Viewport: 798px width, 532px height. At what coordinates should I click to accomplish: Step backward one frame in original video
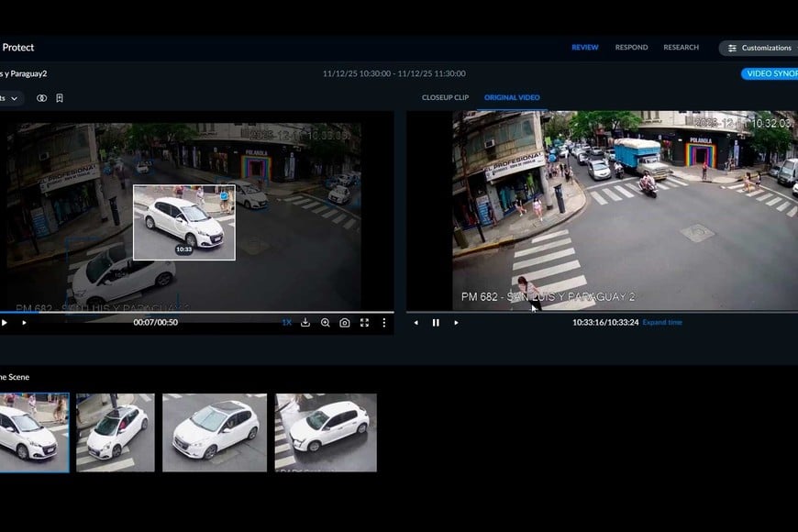pos(417,323)
